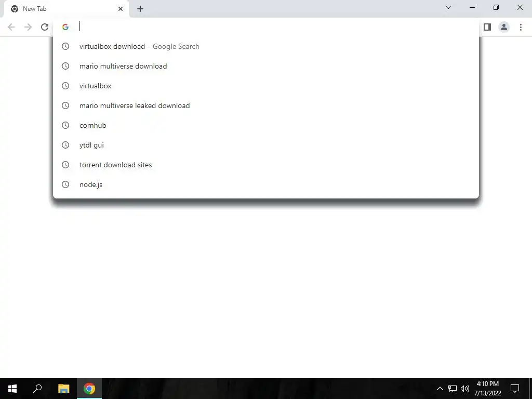Pick the 'torrent download sites' suggestion
This screenshot has height=399, width=532.
click(x=266, y=165)
